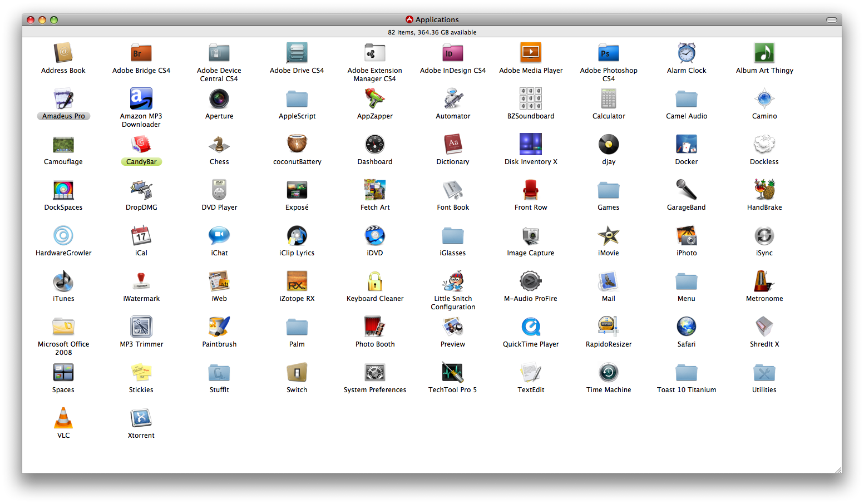Image resolution: width=864 pixels, height=504 pixels.
Task: Select the iSync arrows icon
Action: (x=764, y=235)
